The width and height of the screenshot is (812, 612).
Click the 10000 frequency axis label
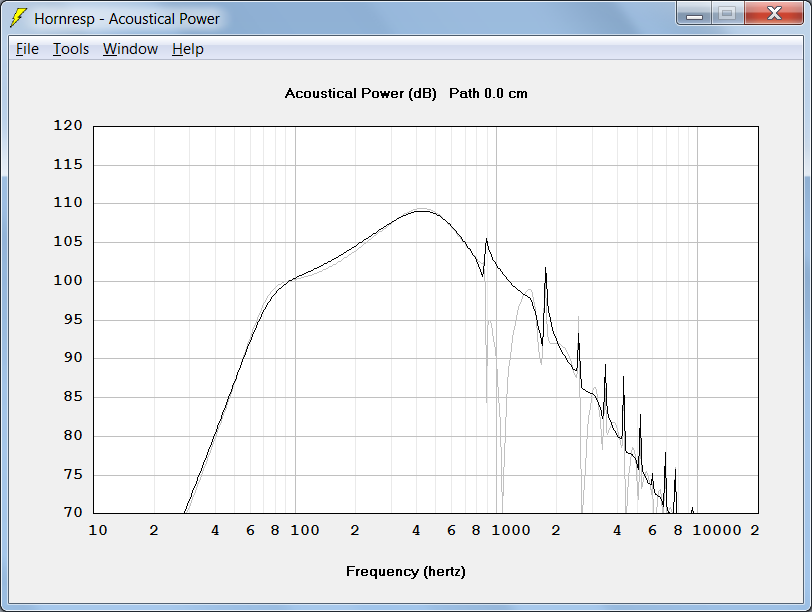pos(717,530)
